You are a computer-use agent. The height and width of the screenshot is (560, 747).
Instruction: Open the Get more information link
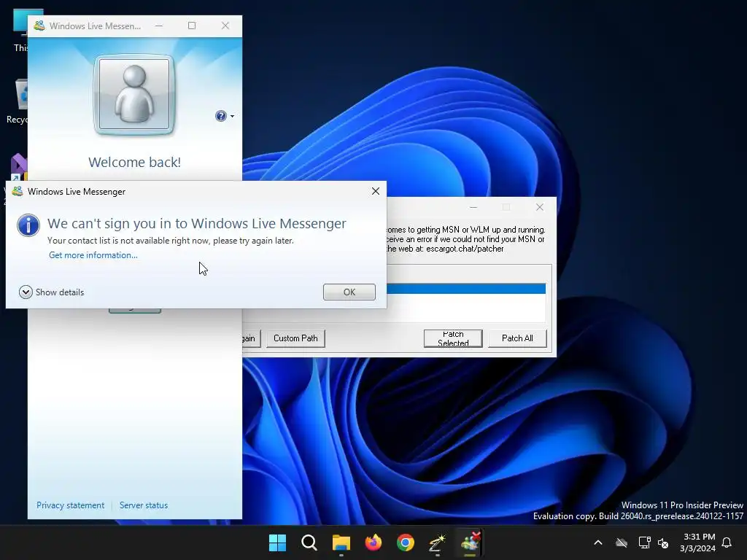pyautogui.click(x=93, y=255)
